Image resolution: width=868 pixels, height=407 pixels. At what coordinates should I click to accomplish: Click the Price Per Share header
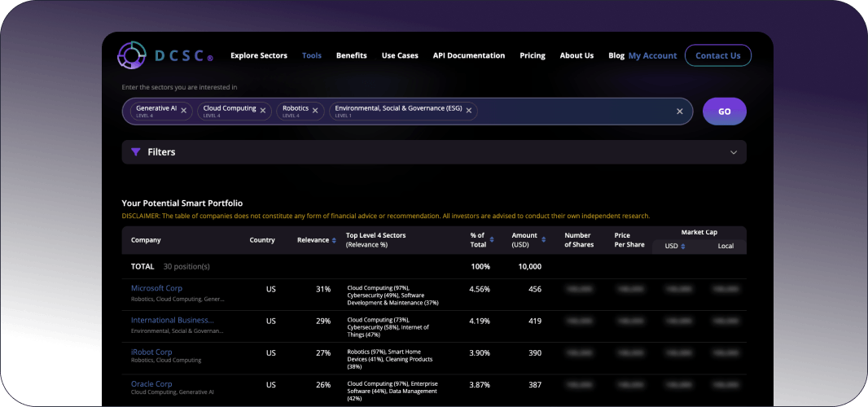click(629, 240)
